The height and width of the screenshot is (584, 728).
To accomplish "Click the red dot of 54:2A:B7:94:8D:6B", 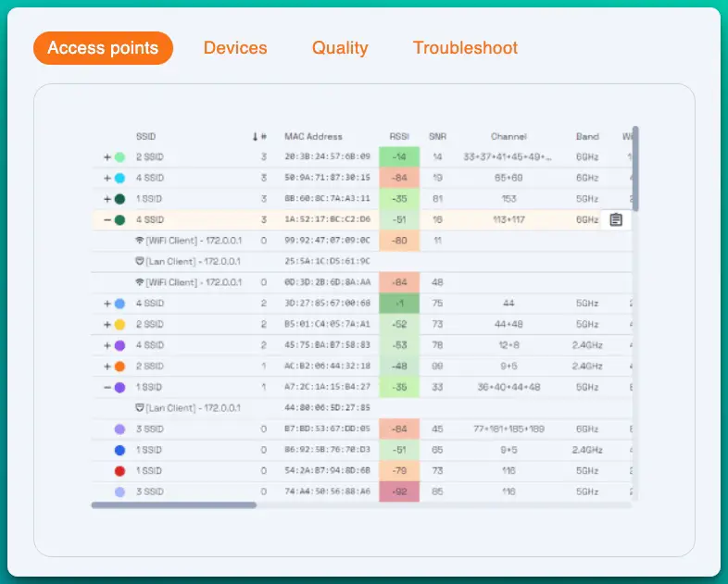I will click(x=119, y=471).
